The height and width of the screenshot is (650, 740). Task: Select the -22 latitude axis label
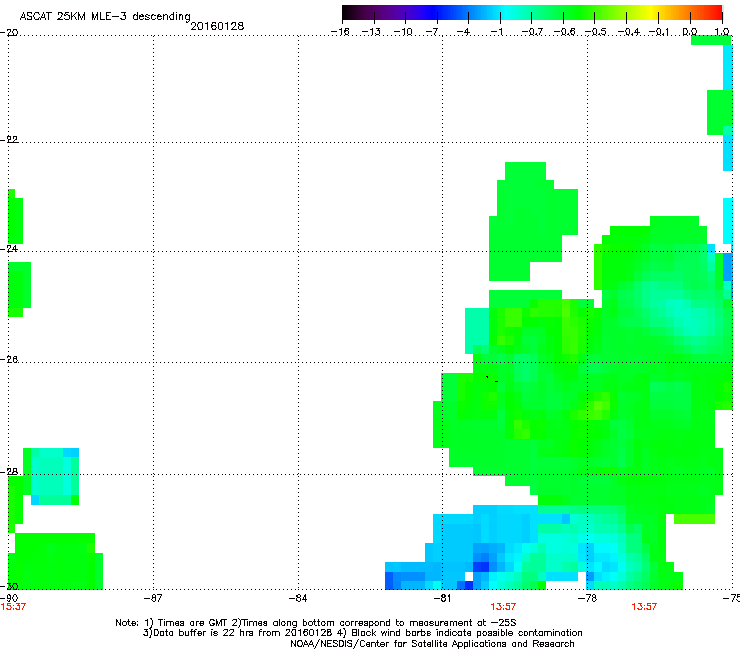pyautogui.click(x=9, y=140)
